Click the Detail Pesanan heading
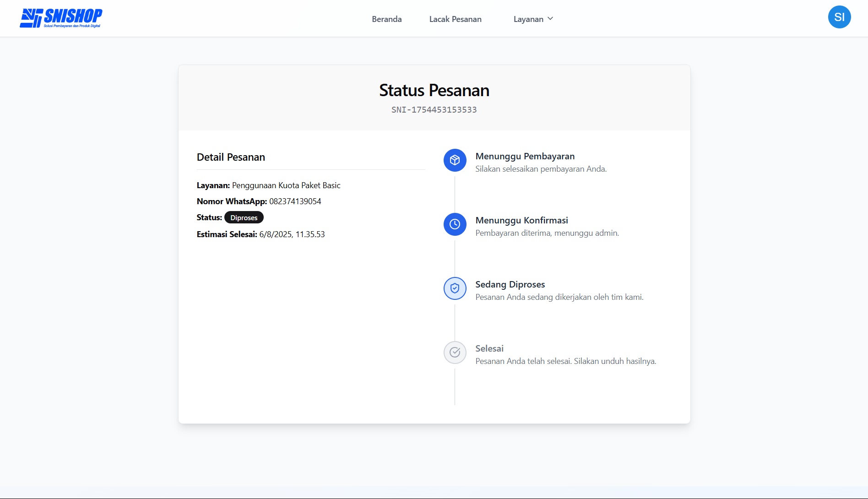The image size is (868, 499). pos(231,157)
